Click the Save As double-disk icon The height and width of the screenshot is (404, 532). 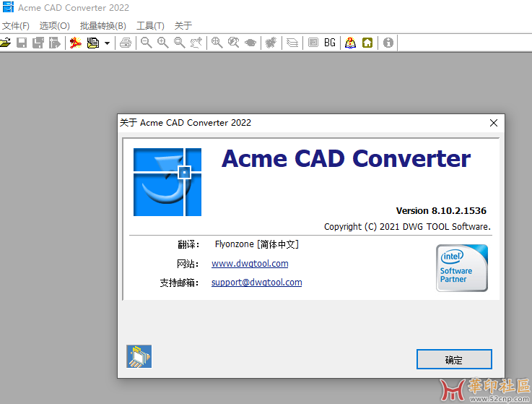tap(38, 43)
